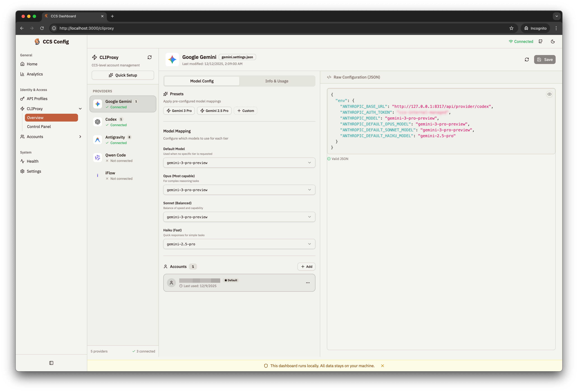Viewport: 578px width, 392px height.
Task: Reveal the masked JSON values with the eye toggle
Action: (549, 94)
